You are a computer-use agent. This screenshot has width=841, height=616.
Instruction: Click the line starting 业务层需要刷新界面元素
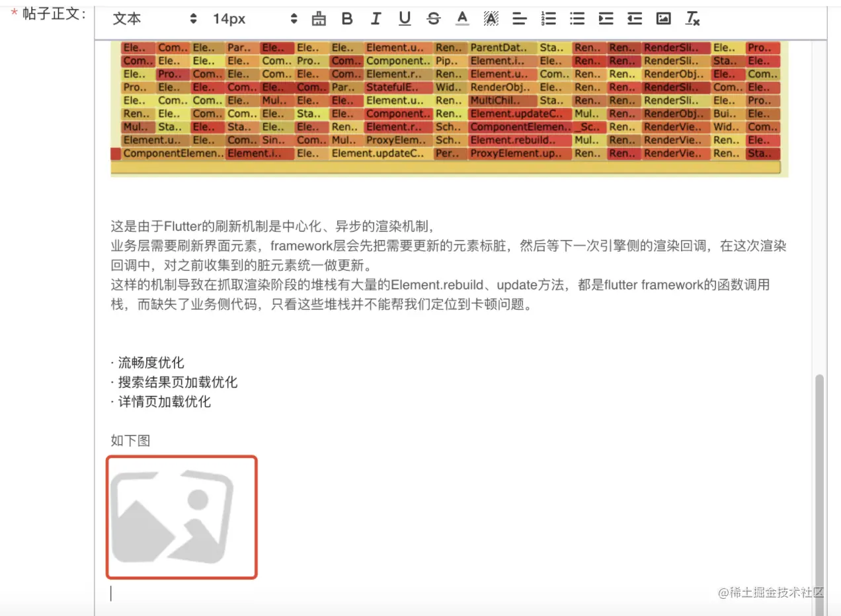448,247
